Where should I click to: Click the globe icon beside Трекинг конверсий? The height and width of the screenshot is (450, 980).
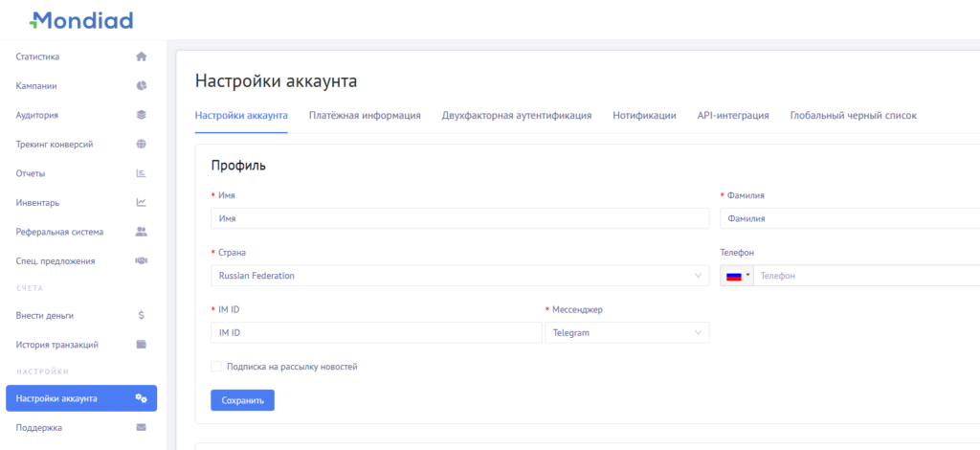tap(142, 144)
